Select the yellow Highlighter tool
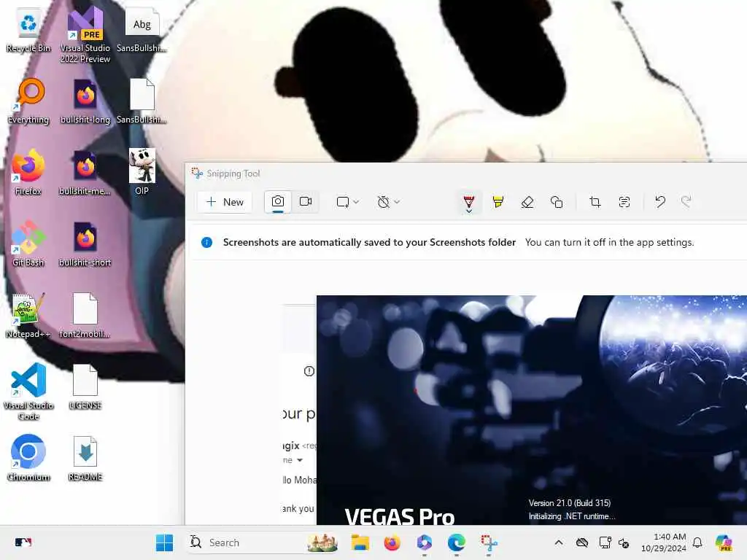Image resolution: width=747 pixels, height=560 pixels. pyautogui.click(x=498, y=202)
